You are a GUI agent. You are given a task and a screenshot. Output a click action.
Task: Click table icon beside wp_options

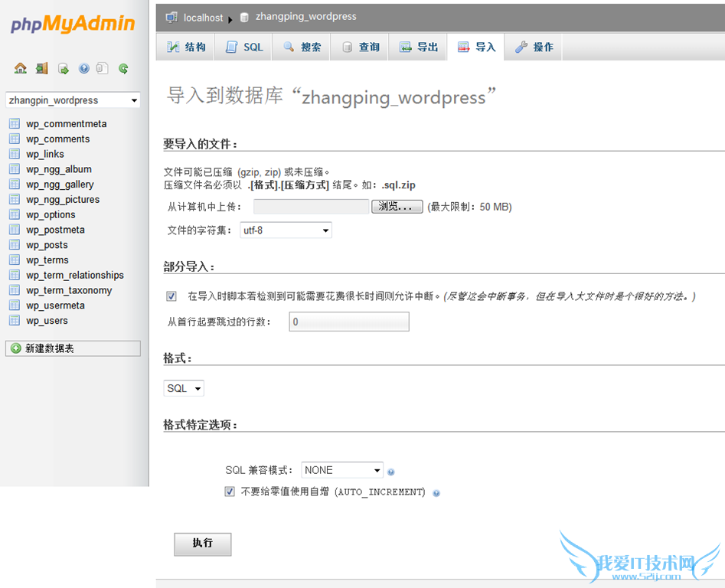(x=15, y=214)
